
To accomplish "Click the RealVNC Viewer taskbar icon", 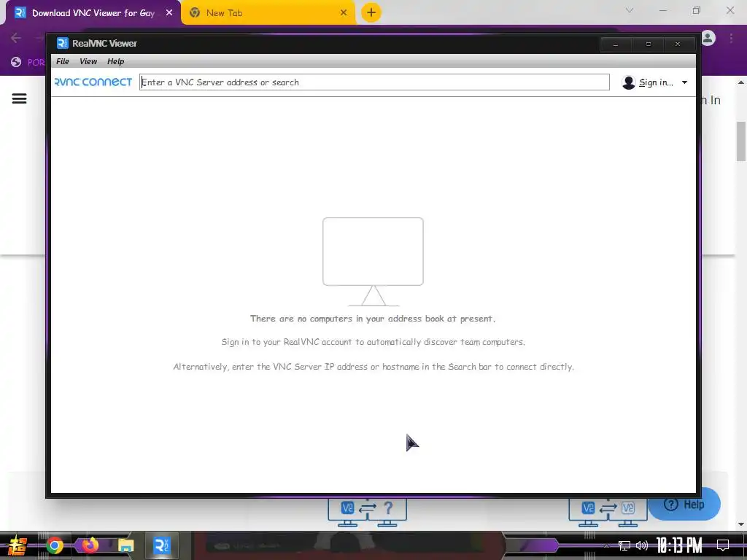I will pyautogui.click(x=161, y=545).
